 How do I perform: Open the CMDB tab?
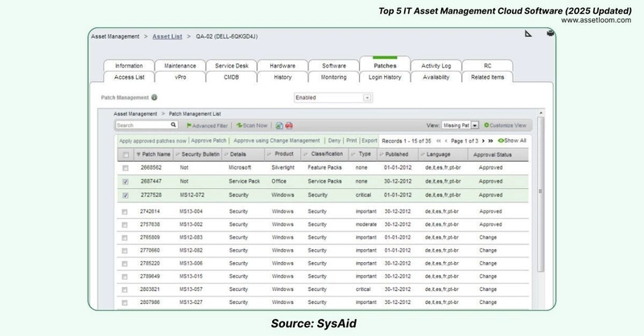[x=231, y=77]
